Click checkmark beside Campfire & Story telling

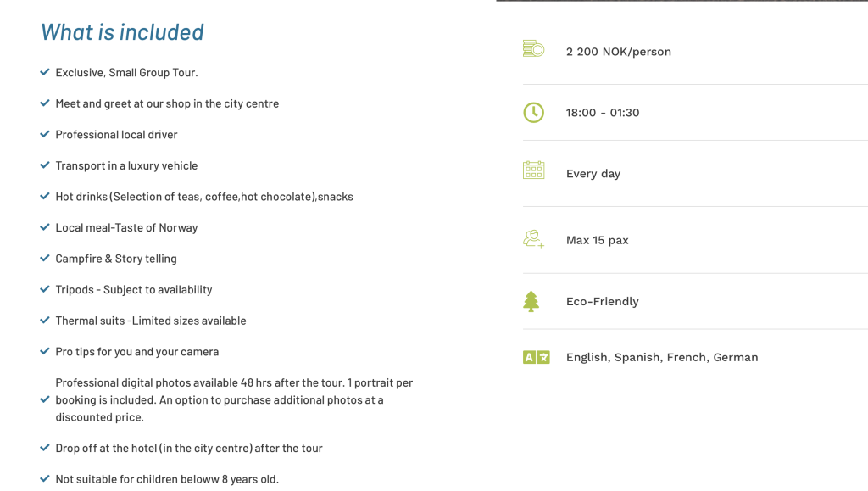point(45,258)
